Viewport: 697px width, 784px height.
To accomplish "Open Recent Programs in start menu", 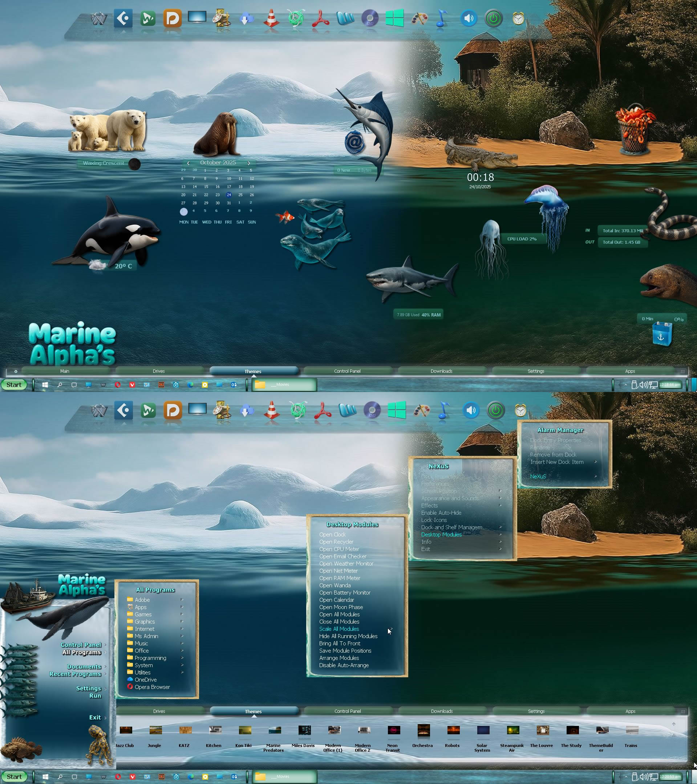I will pyautogui.click(x=75, y=674).
